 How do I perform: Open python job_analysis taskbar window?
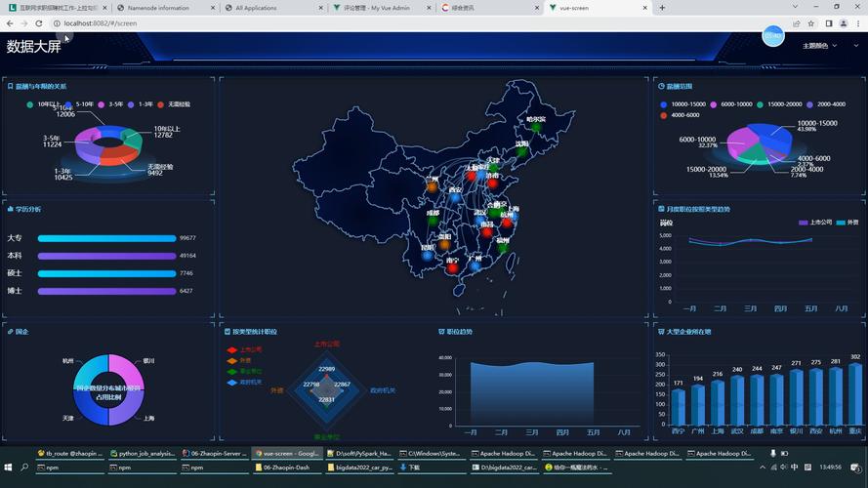click(141, 453)
